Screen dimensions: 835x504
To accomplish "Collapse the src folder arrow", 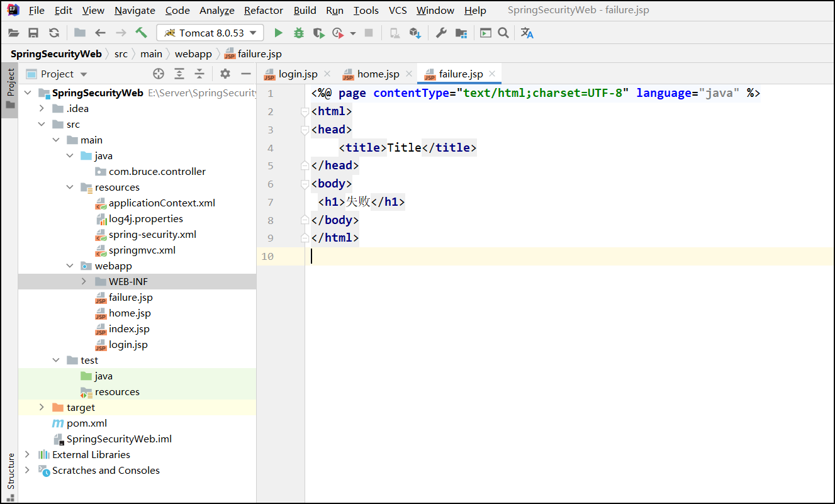I will pyautogui.click(x=42, y=125).
